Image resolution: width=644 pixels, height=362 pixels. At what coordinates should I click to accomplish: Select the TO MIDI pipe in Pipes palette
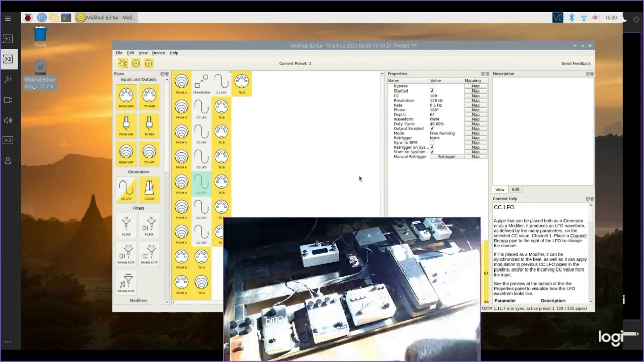(x=149, y=97)
